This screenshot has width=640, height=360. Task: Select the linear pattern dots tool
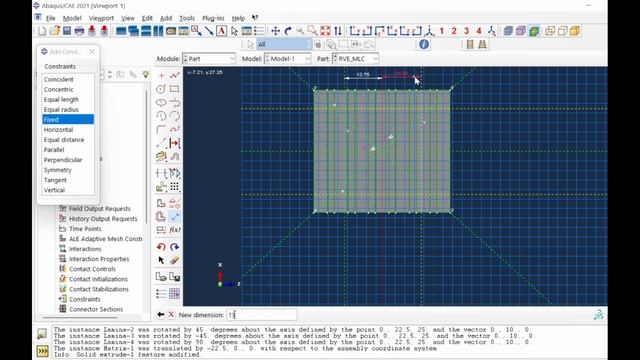[x=175, y=187]
